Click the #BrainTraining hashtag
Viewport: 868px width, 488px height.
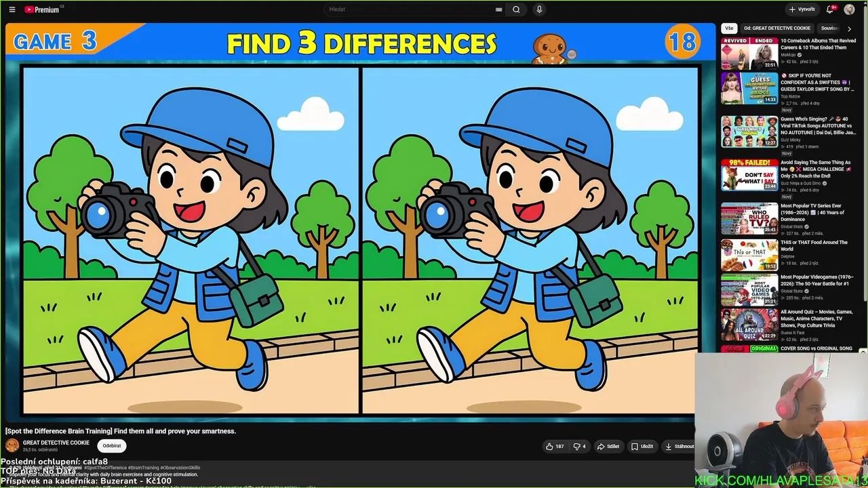(144, 468)
